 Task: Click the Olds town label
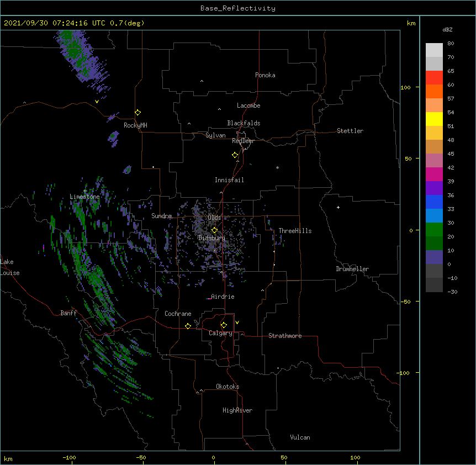coord(214,218)
